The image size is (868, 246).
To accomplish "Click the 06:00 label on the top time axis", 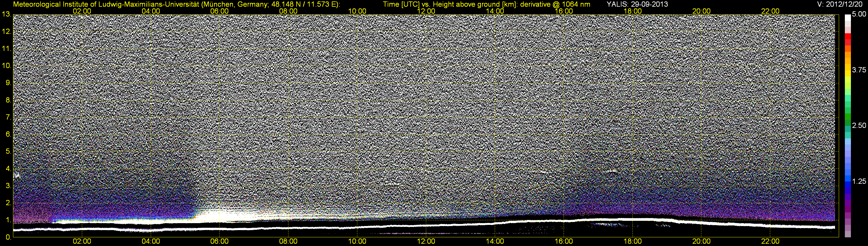I will pyautogui.click(x=219, y=11).
